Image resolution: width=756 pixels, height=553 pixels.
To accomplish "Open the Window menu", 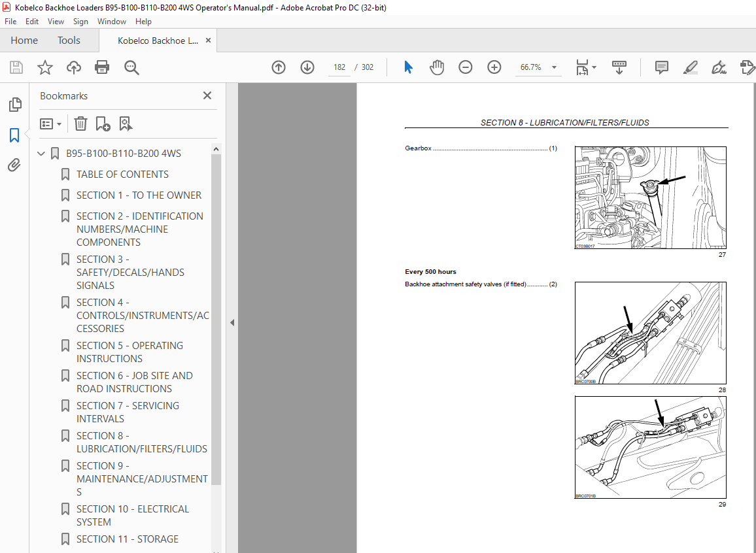I will [111, 21].
